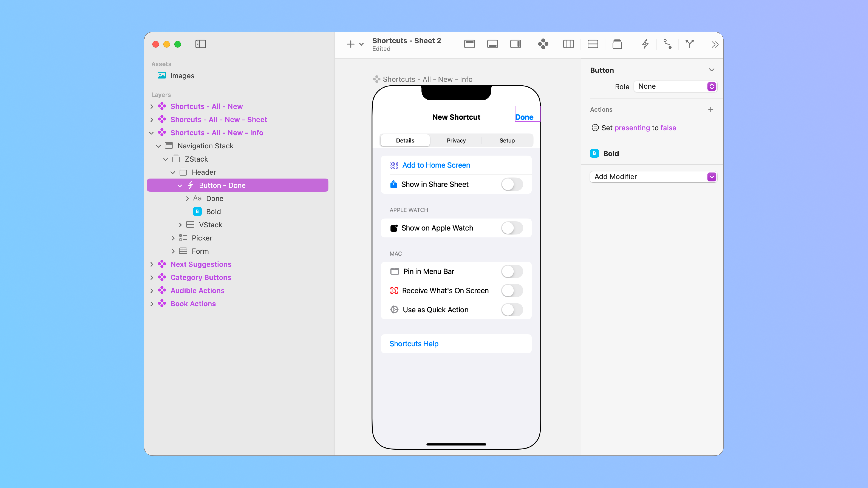Click Done button in phone preview
This screenshot has height=488, width=868.
(x=524, y=117)
